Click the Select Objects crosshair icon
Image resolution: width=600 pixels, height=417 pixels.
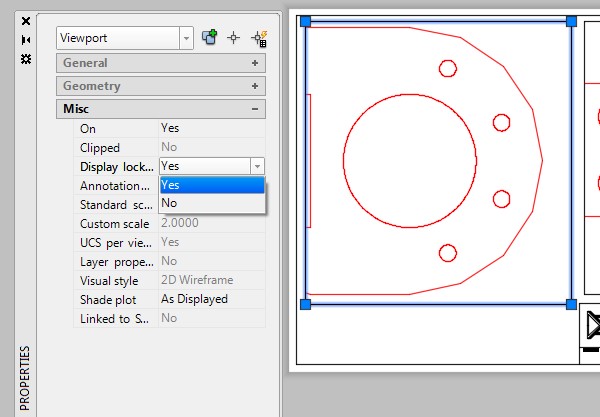[x=234, y=38]
